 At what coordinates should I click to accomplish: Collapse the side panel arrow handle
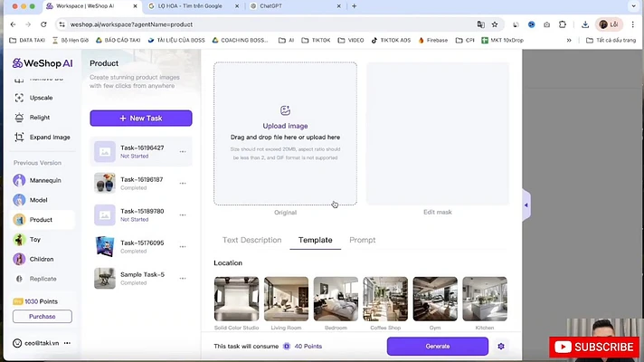(526, 205)
